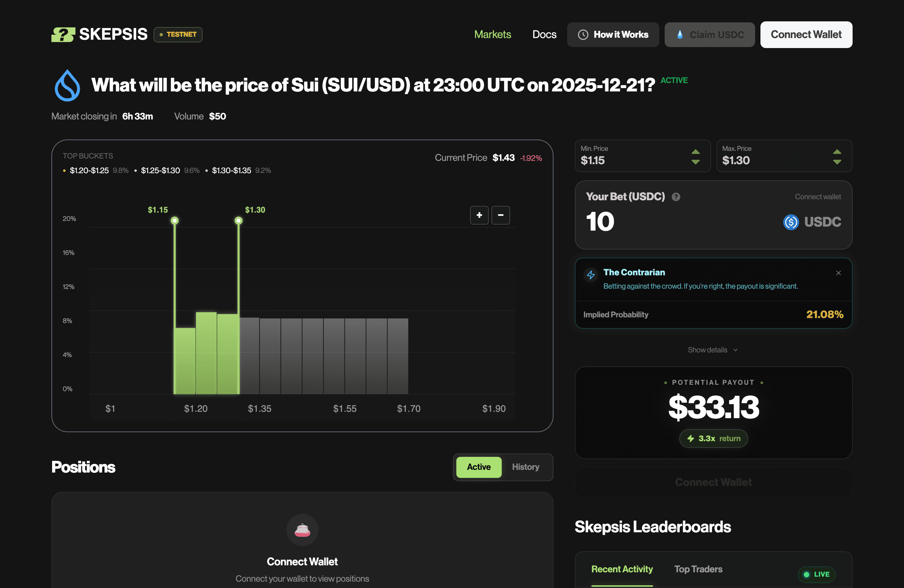Click the lightning icon on The Contrarian card
The width and height of the screenshot is (904, 588).
pyautogui.click(x=591, y=275)
